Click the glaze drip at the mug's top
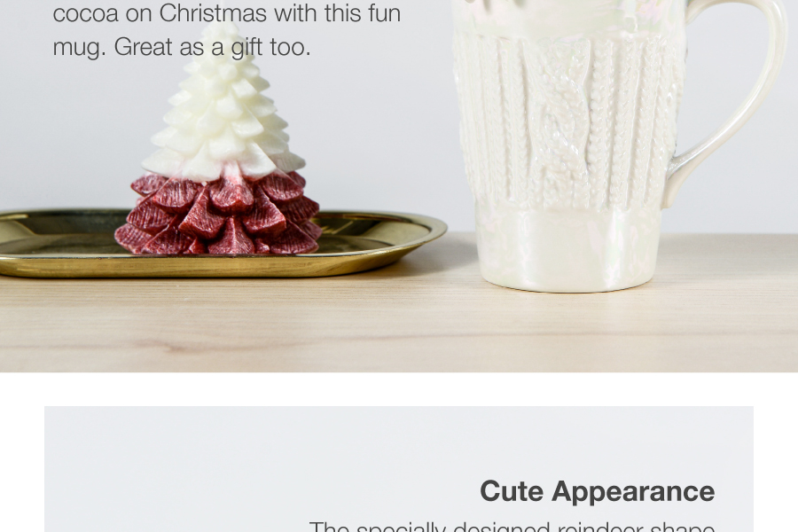The image size is (798, 532). pos(565,15)
